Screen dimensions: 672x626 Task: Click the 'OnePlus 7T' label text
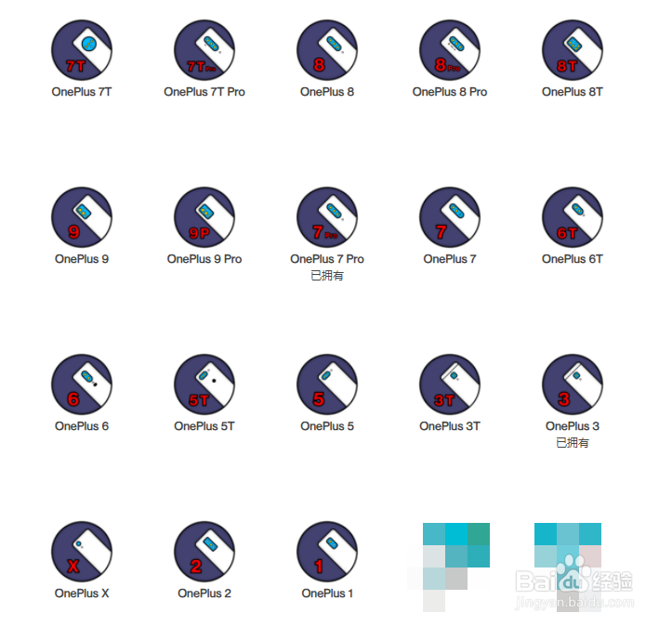[x=82, y=92]
